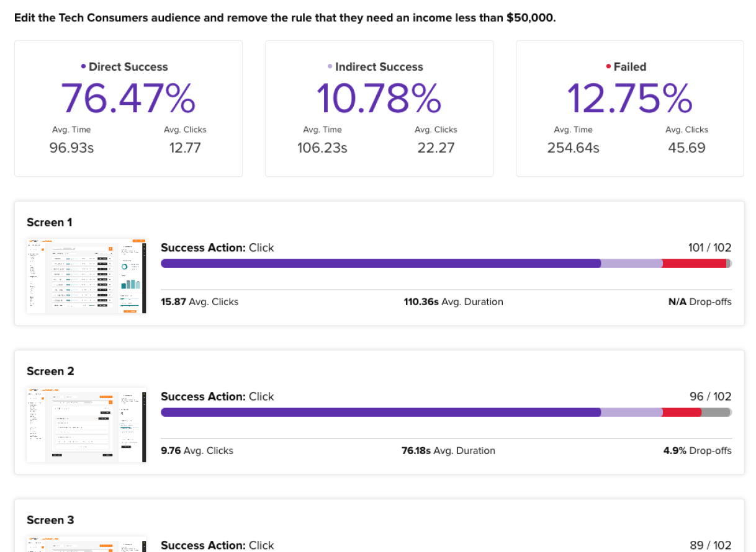Click the Failed label
The image size is (756, 552).
tap(629, 66)
